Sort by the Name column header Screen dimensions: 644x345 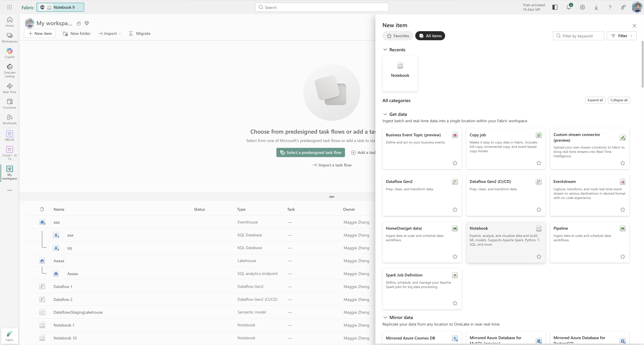click(x=59, y=209)
